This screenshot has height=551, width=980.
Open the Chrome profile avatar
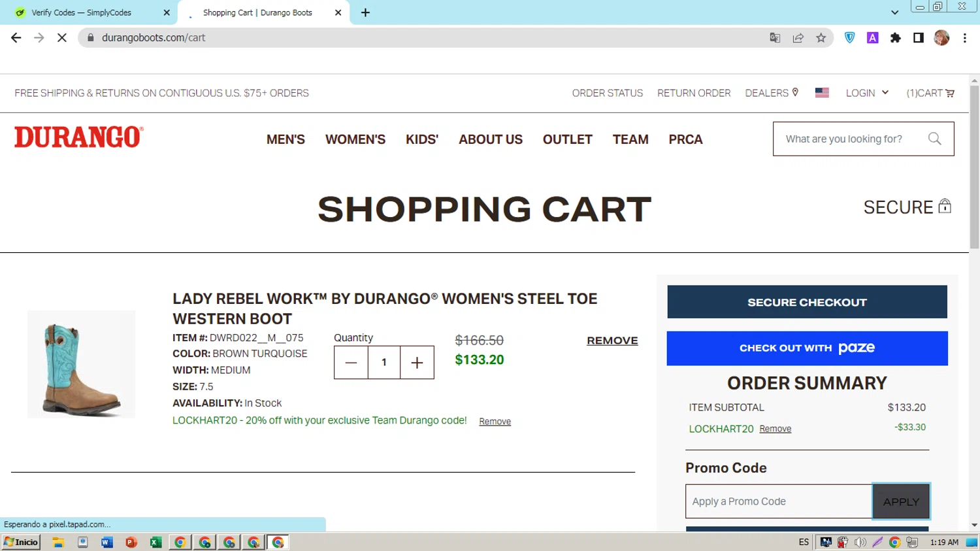tap(941, 38)
